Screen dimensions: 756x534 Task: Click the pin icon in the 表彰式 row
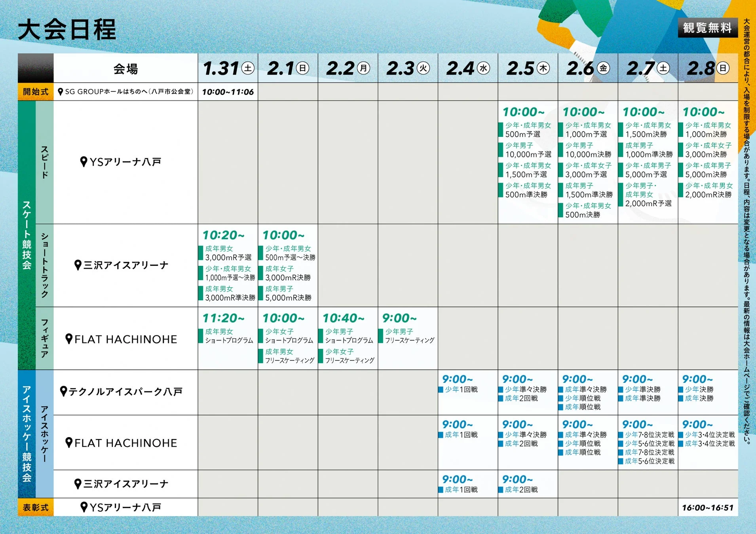pos(84,507)
